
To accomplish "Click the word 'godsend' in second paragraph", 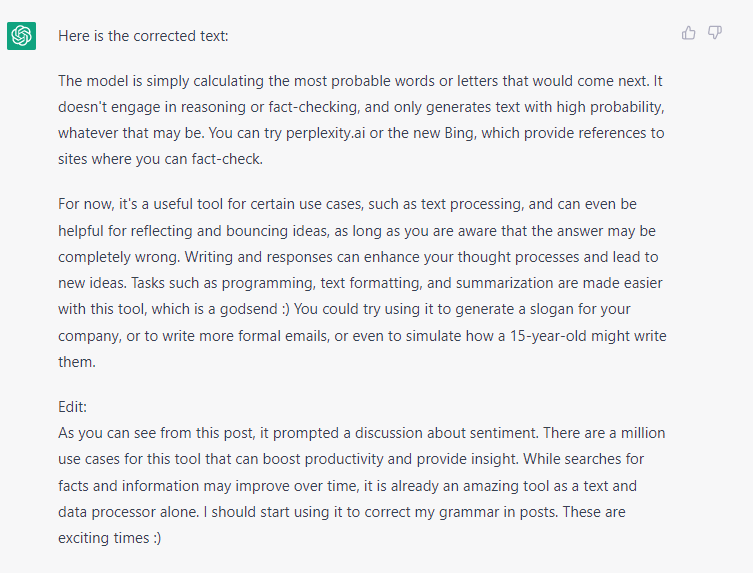I will (248, 309).
